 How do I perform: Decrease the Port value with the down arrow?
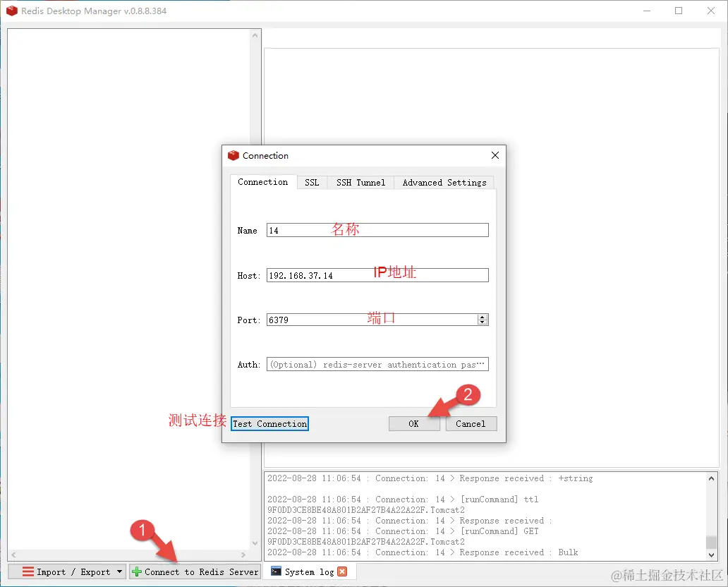[483, 322]
